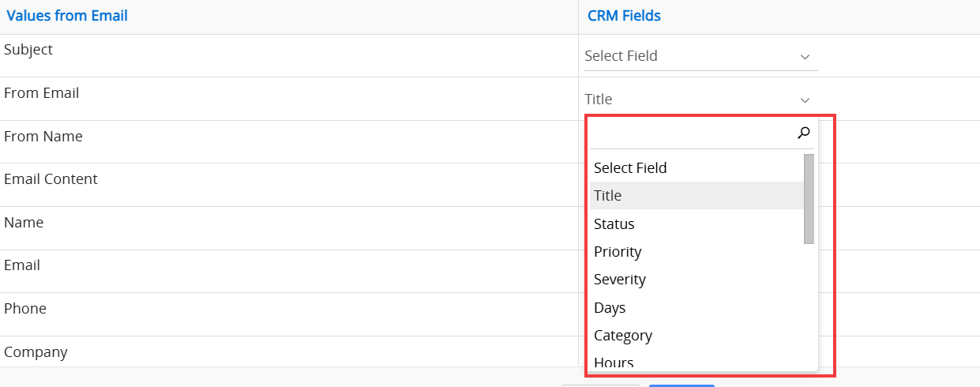Click the Email Content row label

(x=51, y=179)
